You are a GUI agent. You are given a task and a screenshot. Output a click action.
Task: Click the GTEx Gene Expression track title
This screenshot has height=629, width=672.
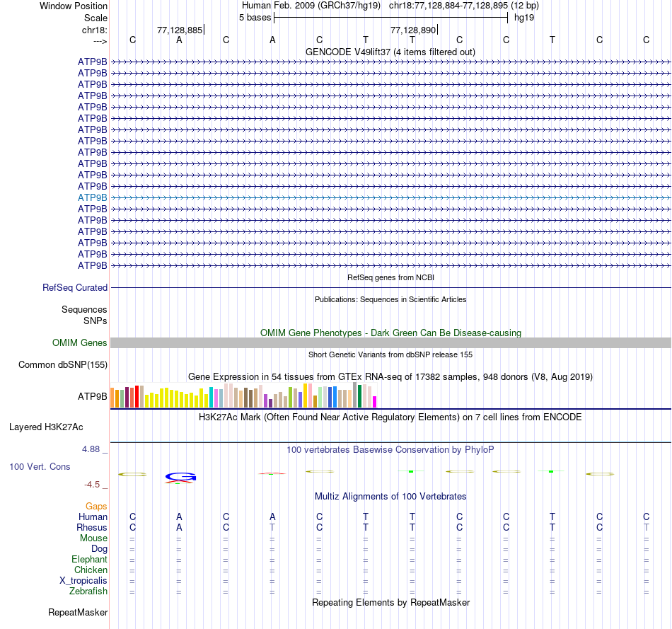(390, 377)
